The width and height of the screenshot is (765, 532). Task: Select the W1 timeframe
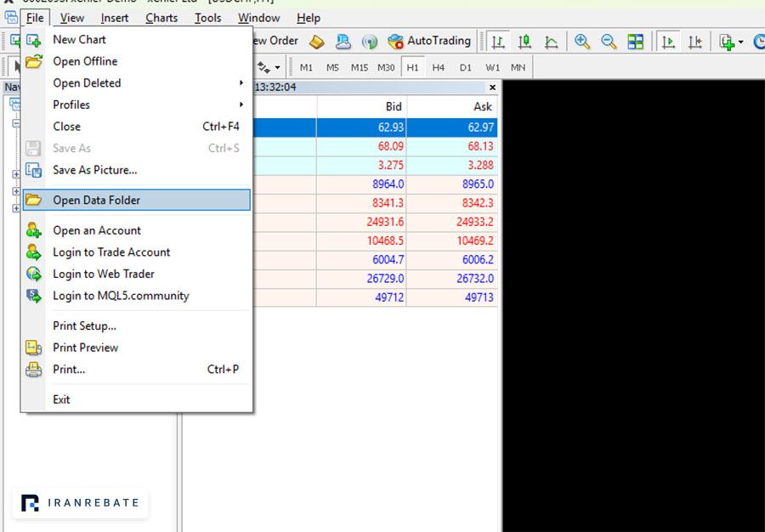pos(492,67)
